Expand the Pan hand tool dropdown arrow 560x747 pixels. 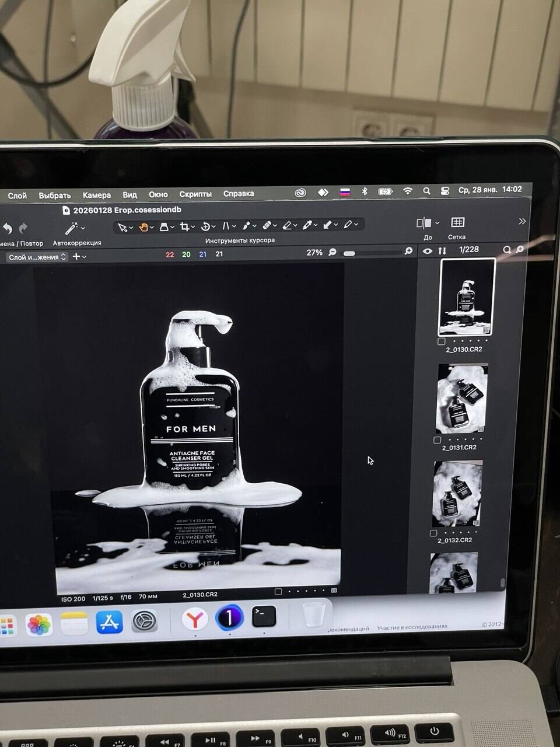pos(152,228)
